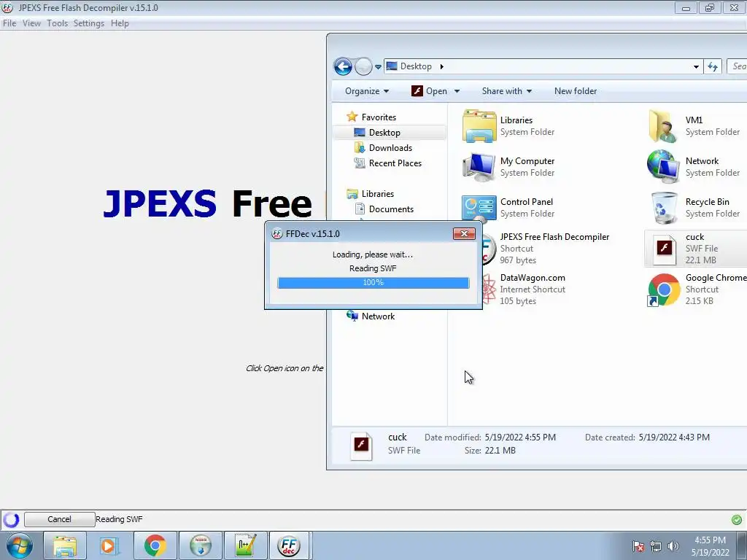Viewport: 747px width, 560px height.
Task: Click the spinning loading indicator in the status bar
Action: [x=12, y=519]
